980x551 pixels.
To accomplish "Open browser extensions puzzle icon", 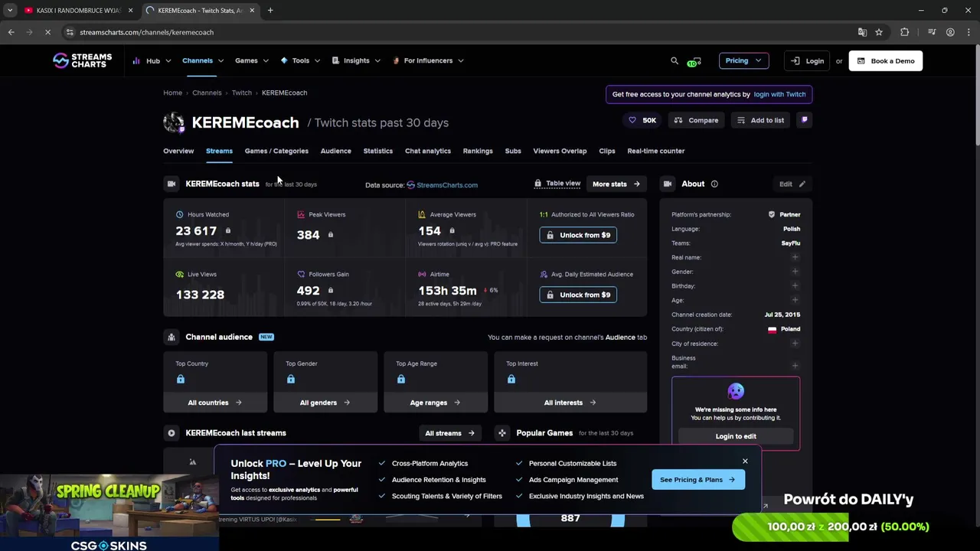I will tap(905, 32).
